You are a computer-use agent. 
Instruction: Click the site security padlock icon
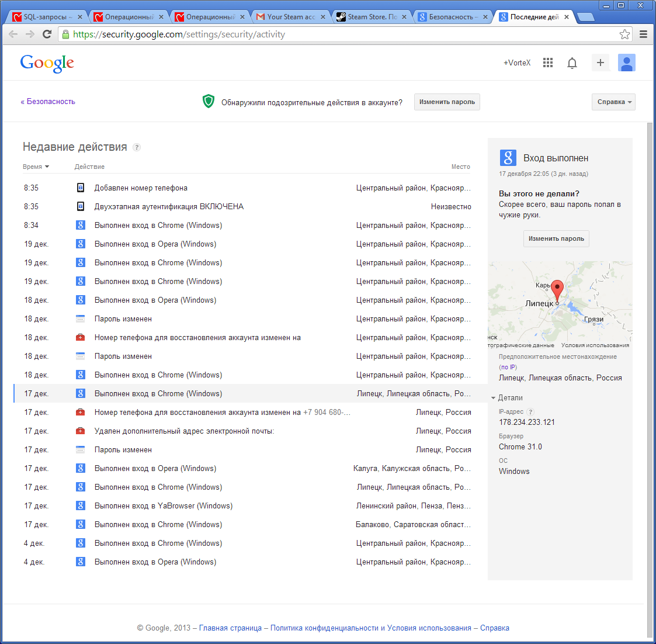tap(65, 34)
